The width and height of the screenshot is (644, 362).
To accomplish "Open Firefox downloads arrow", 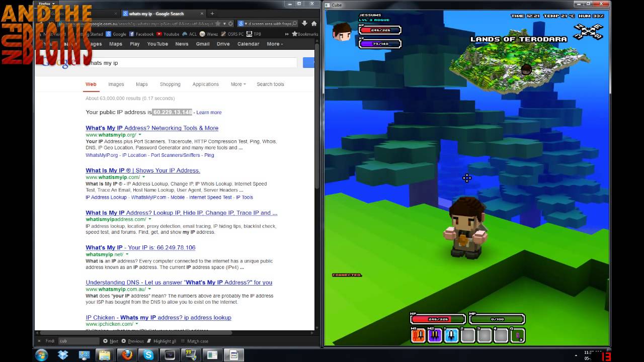I will 305,24.
